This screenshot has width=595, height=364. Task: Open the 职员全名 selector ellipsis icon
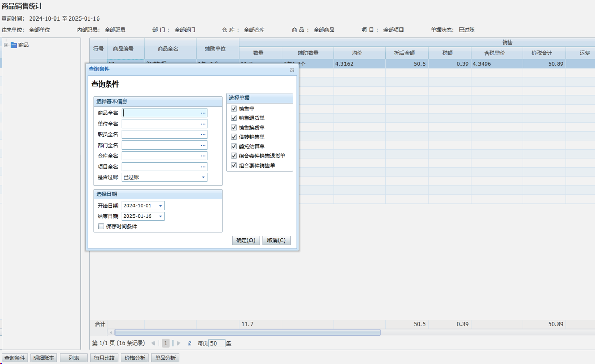pyautogui.click(x=203, y=134)
